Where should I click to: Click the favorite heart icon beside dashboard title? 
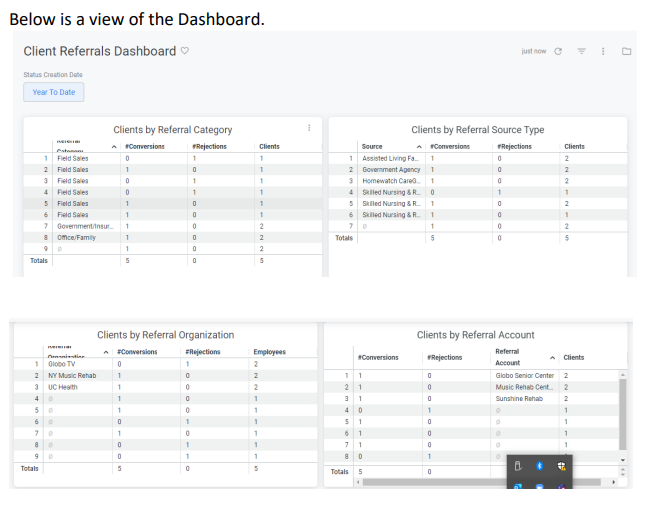pyautogui.click(x=184, y=51)
